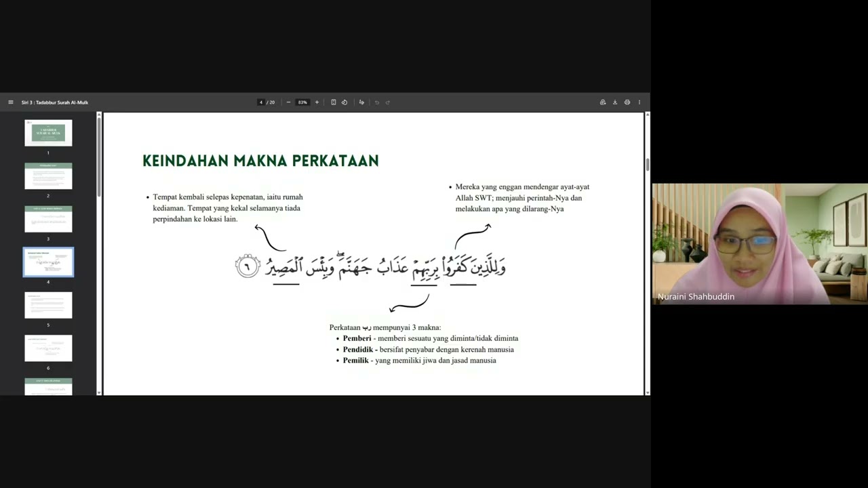Viewport: 868px width, 488px height.
Task: Download the PDF file
Action: point(615,102)
